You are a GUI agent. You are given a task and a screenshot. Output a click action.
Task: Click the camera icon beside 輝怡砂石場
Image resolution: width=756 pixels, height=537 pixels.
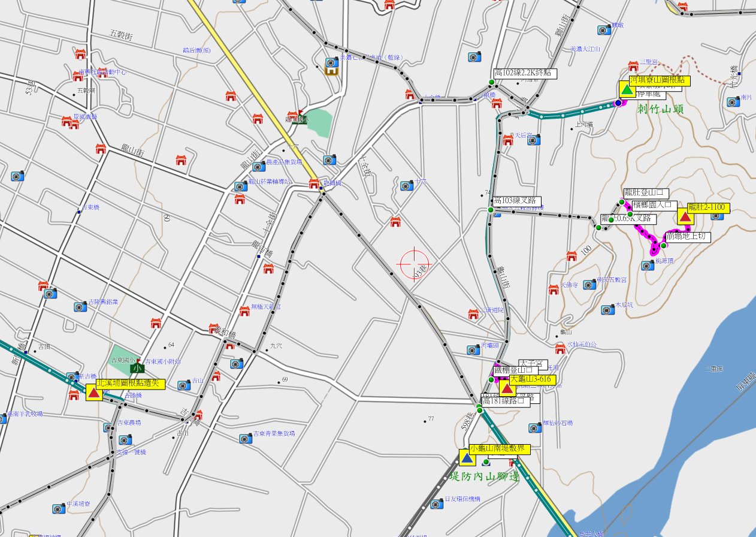pos(534,427)
